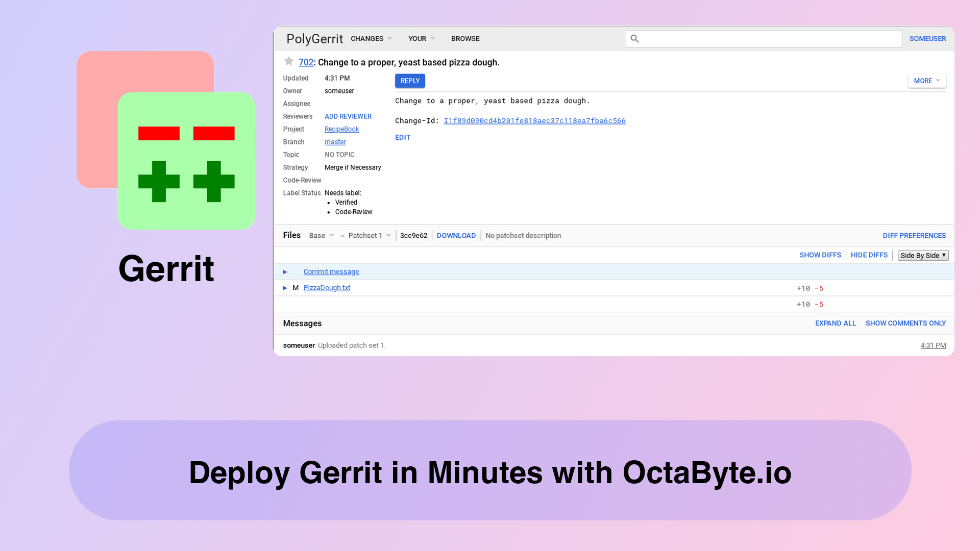This screenshot has width=980, height=551.
Task: Click the RecipeBook project link
Action: [341, 129]
